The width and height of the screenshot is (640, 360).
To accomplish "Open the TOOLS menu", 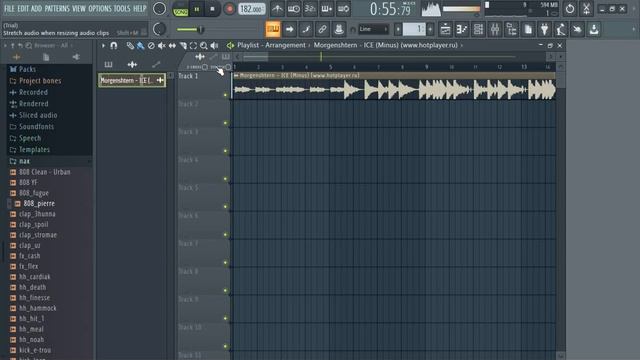I will (x=122, y=9).
